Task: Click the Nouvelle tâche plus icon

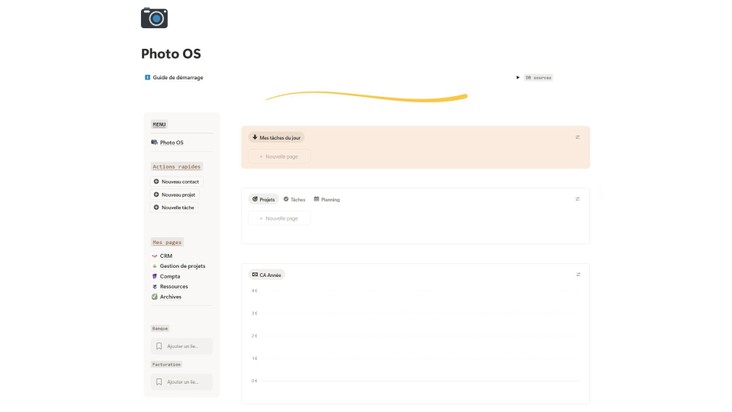Action: point(156,207)
